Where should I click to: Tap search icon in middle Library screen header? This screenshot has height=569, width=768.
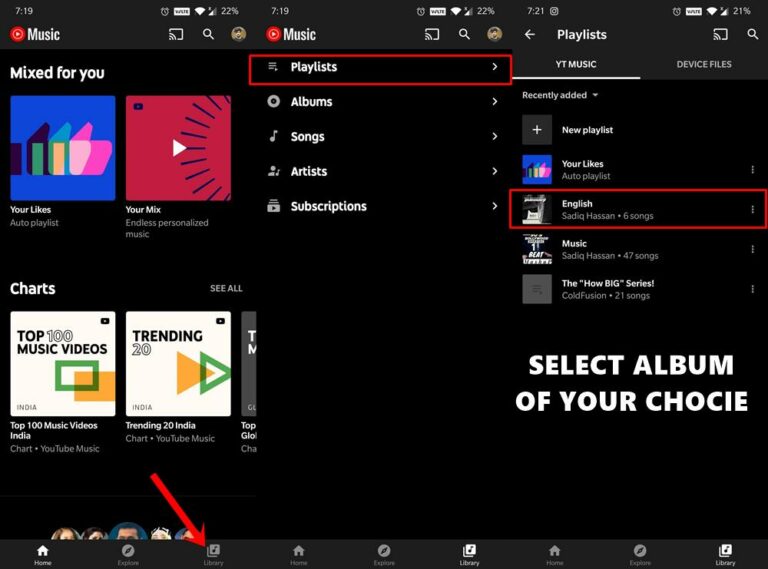pos(464,34)
